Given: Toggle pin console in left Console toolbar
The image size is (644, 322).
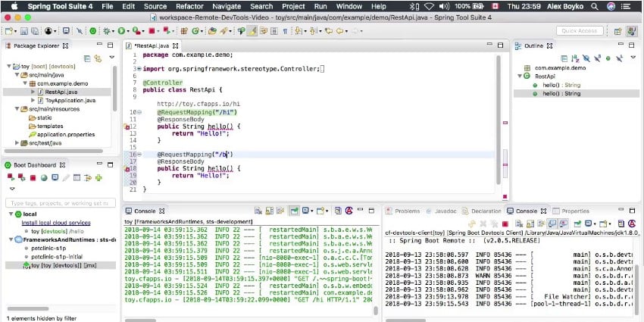Looking at the screenshot, I should (x=294, y=211).
